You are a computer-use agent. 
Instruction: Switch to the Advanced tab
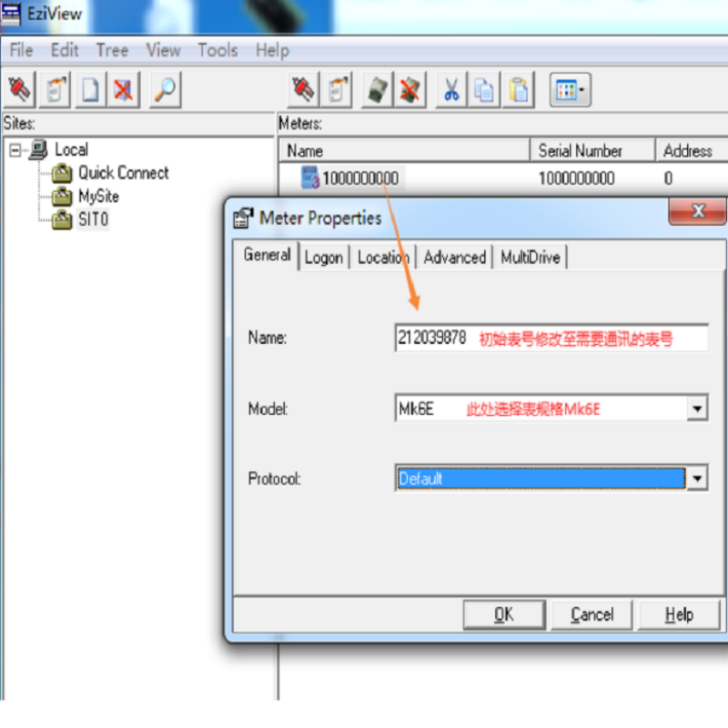454,258
